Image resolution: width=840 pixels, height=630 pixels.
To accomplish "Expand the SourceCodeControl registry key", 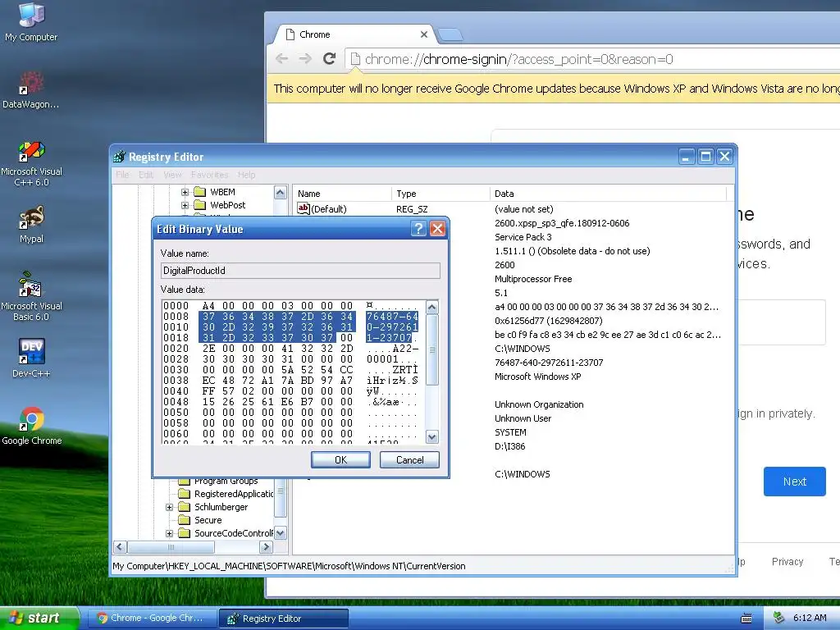I will point(169,533).
